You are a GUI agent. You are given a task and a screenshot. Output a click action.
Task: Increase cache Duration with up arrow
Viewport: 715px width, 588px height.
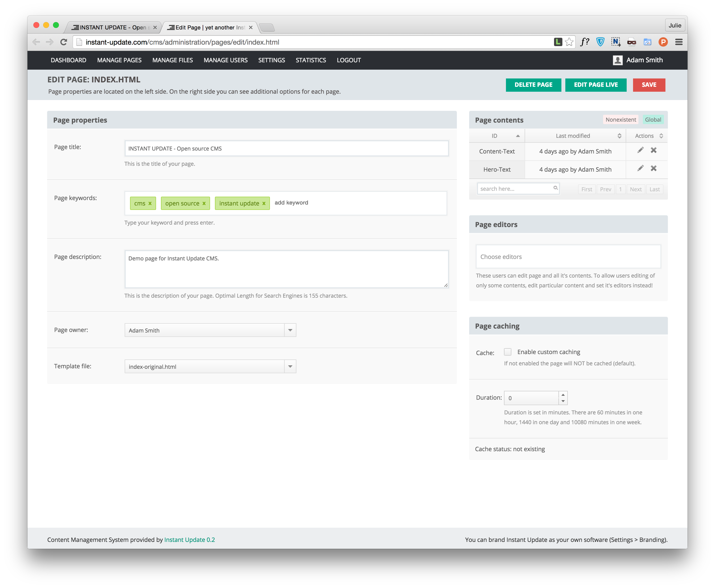pos(563,395)
